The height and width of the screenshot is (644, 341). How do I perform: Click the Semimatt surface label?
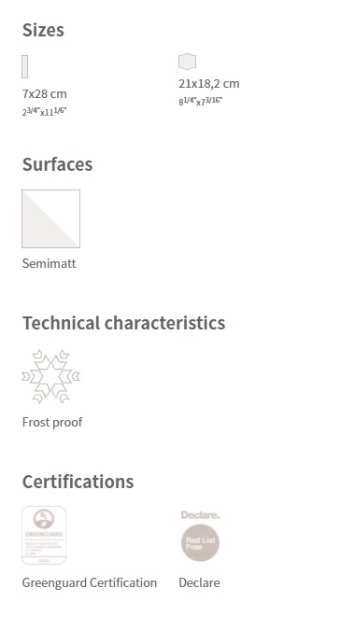coord(49,263)
